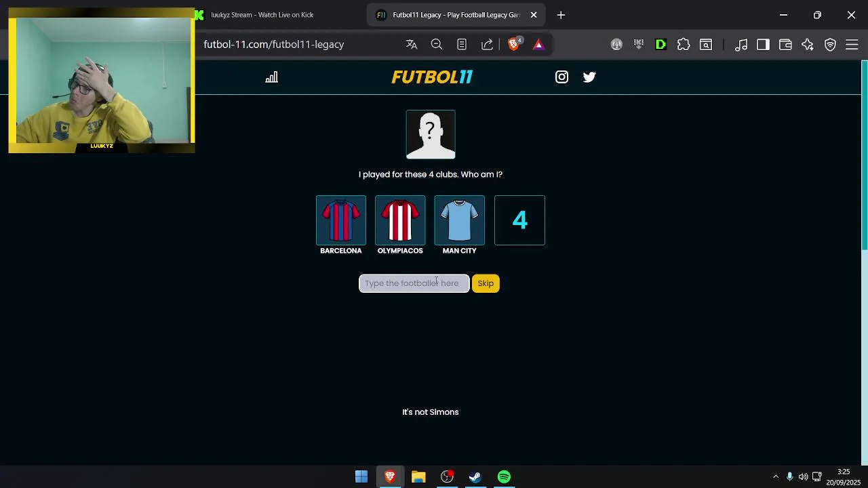Image resolution: width=868 pixels, height=488 pixels.
Task: Open the Brave Wallet icon
Action: (785, 45)
